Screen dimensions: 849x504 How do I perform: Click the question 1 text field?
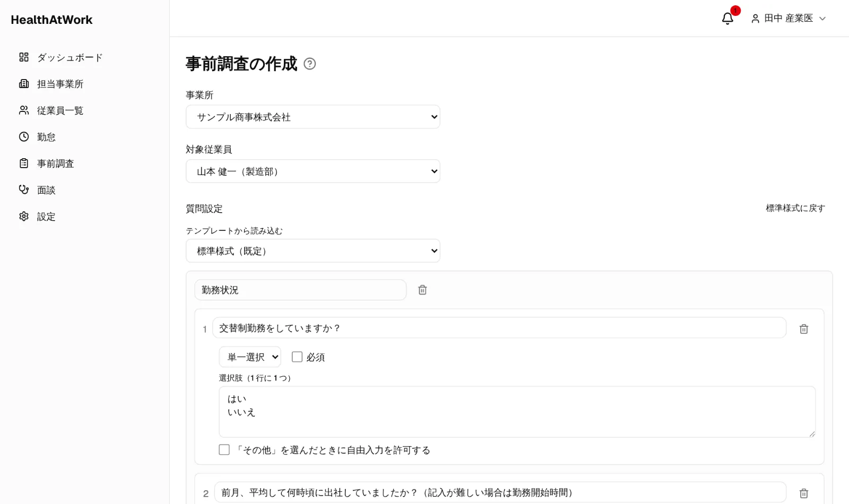click(499, 328)
